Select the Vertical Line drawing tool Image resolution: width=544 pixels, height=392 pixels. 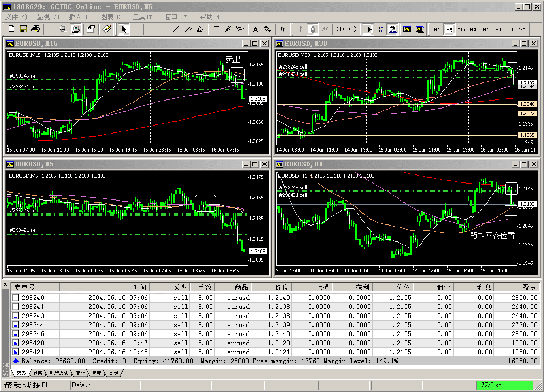point(151,29)
